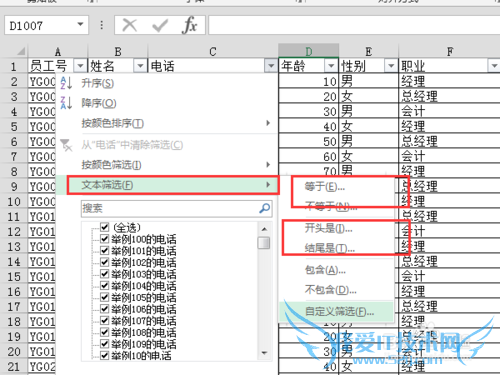Select 结尾是(T)... filter option

click(x=330, y=248)
